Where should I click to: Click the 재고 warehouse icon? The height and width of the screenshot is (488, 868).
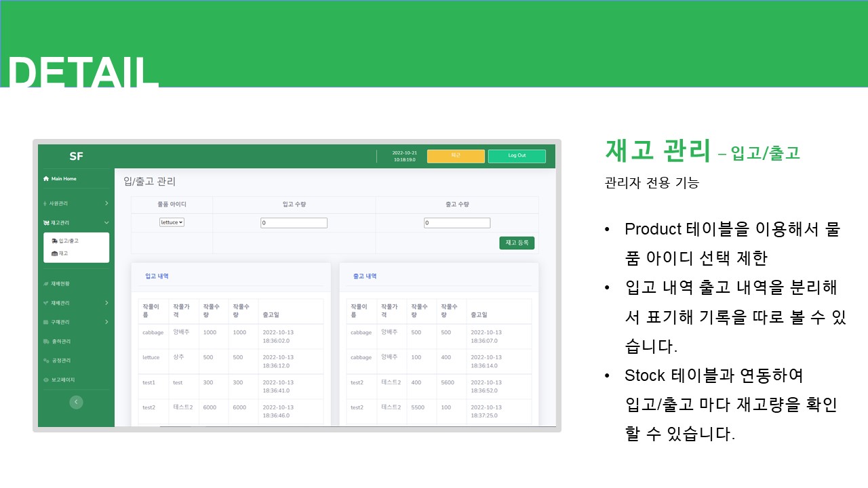(x=54, y=253)
